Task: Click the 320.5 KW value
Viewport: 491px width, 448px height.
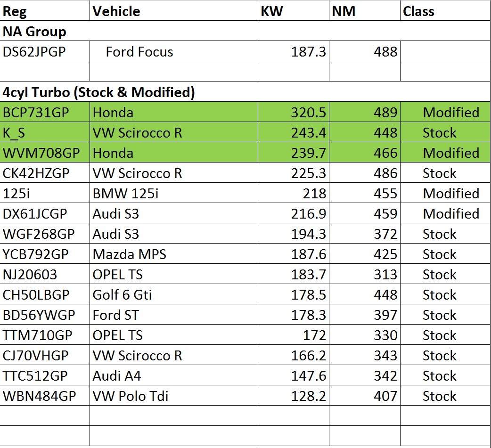Action: pos(308,113)
